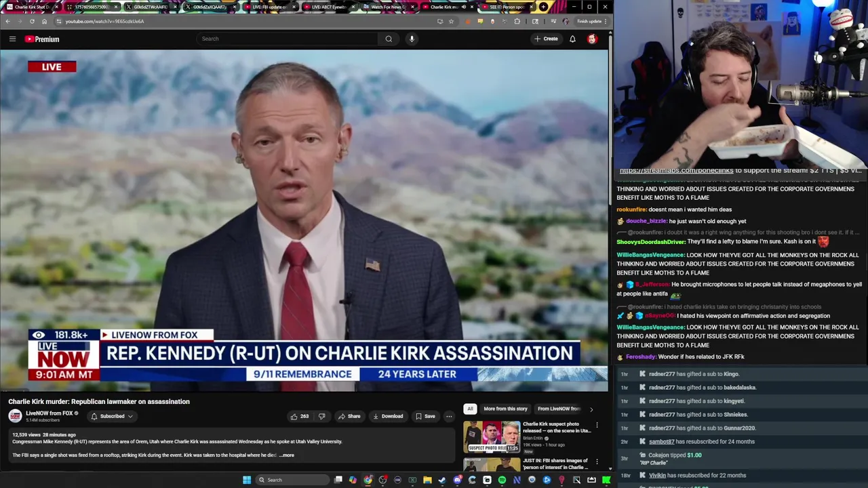Start voice search with the microphone icon
This screenshot has width=868, height=488.
pos(412,39)
